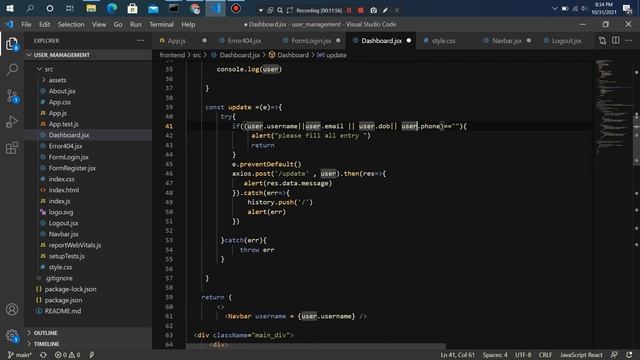This screenshot has width=640, height=360.
Task: Open taskbar search magnifier icon
Action: [30, 9]
